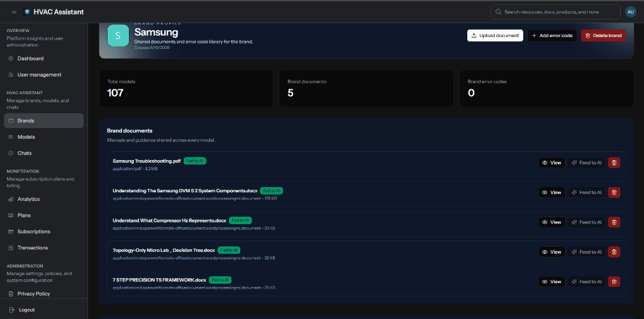Viewport: 644px width, 319px height.
Task: Delete DVM S 2 System Components document trash icon
Action: tap(614, 192)
